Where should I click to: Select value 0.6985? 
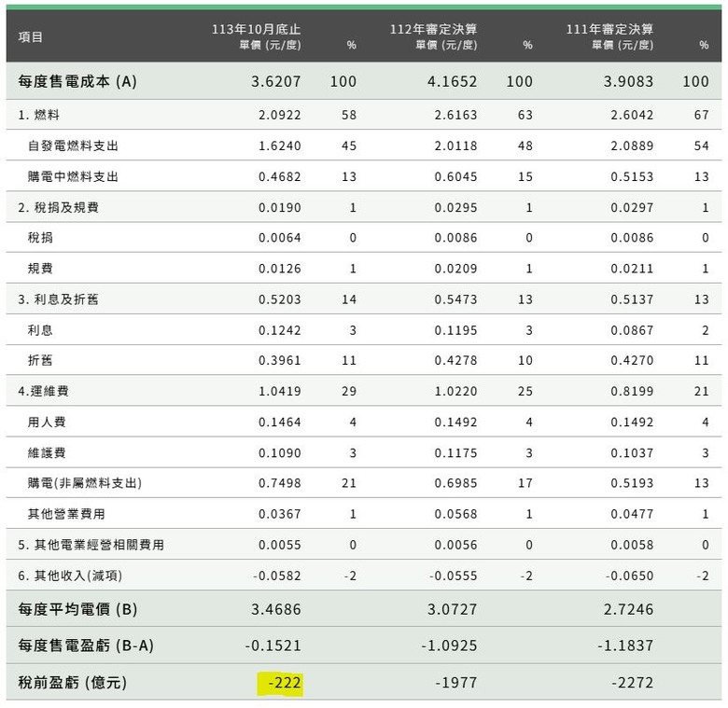(455, 483)
